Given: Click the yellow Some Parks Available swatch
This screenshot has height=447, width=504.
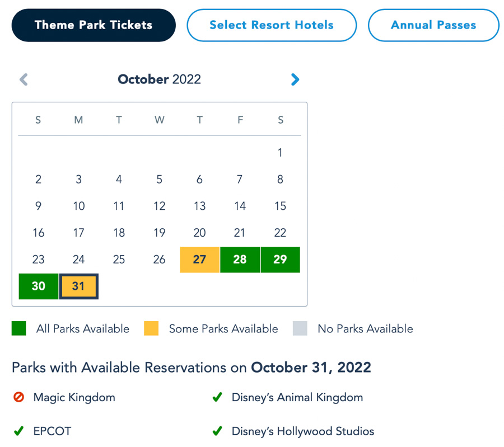Looking at the screenshot, I should click(151, 328).
